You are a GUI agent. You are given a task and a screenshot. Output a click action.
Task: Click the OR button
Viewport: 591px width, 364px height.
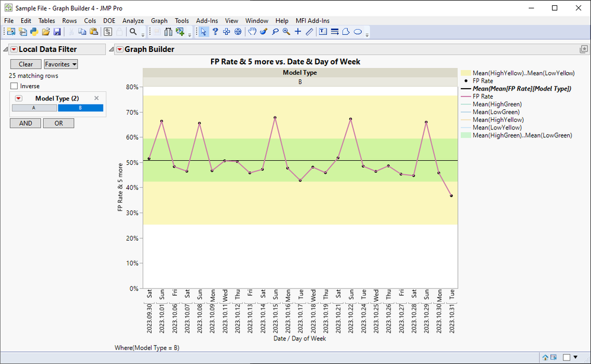click(59, 123)
